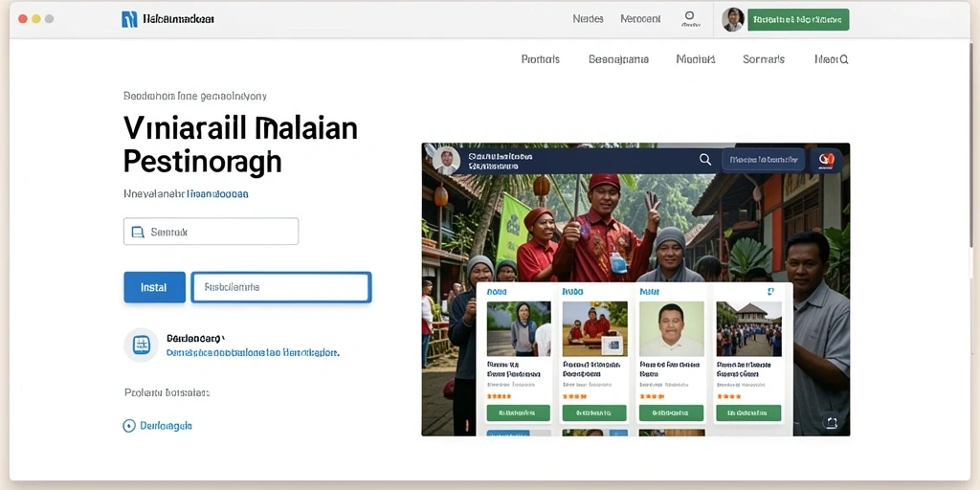Open the circle icon in top bar
This screenshot has width=980, height=490.
[x=689, y=15]
